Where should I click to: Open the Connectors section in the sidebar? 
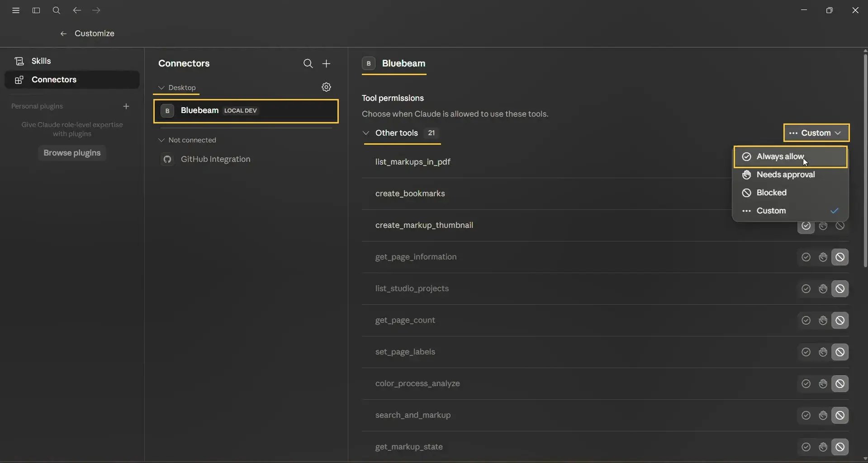[72, 80]
